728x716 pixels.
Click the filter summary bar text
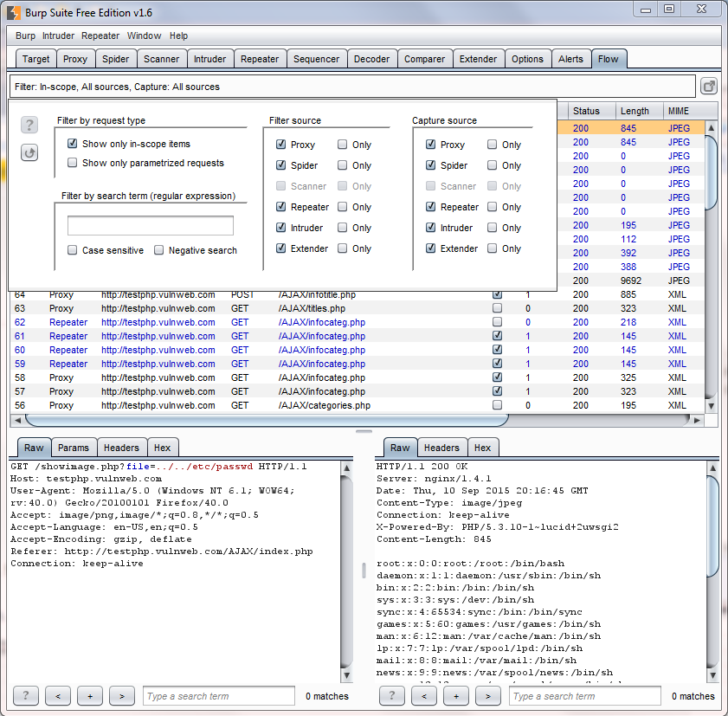point(117,87)
